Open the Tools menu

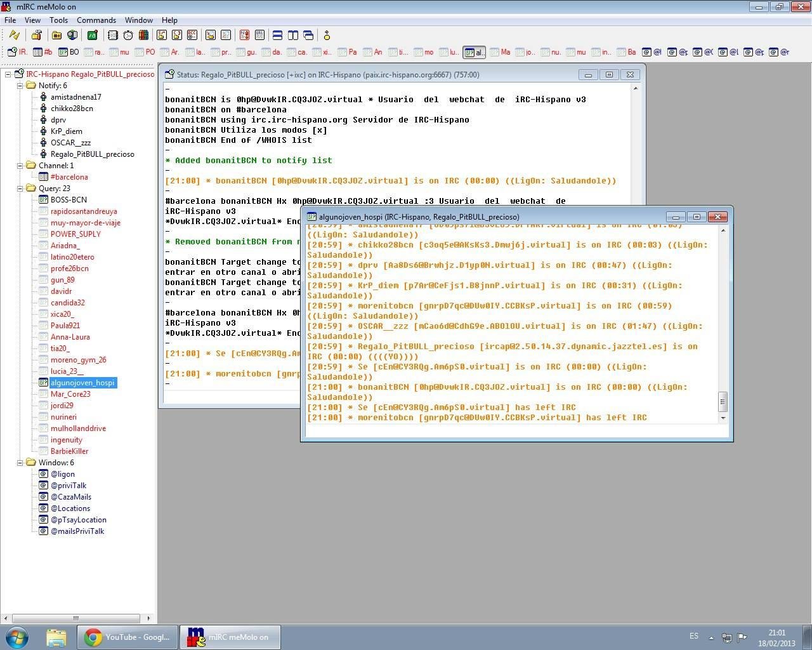58,20
